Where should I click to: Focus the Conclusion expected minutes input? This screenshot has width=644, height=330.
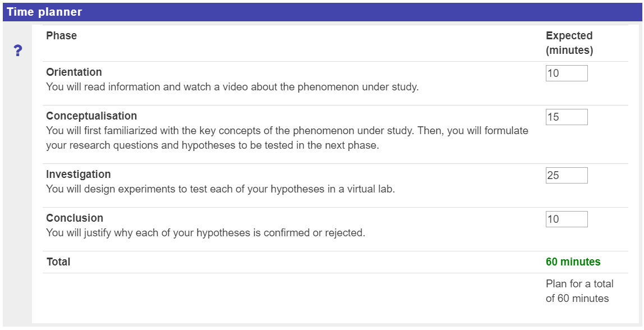tap(567, 219)
